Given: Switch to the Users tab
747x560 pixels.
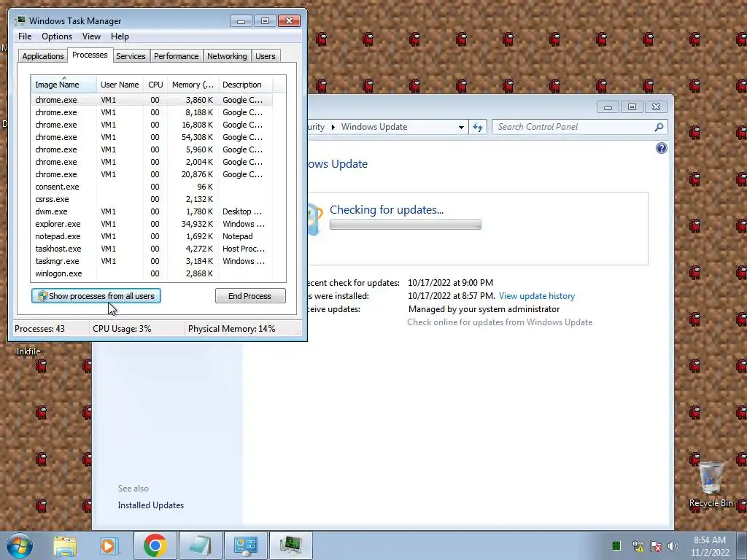Looking at the screenshot, I should coord(266,56).
